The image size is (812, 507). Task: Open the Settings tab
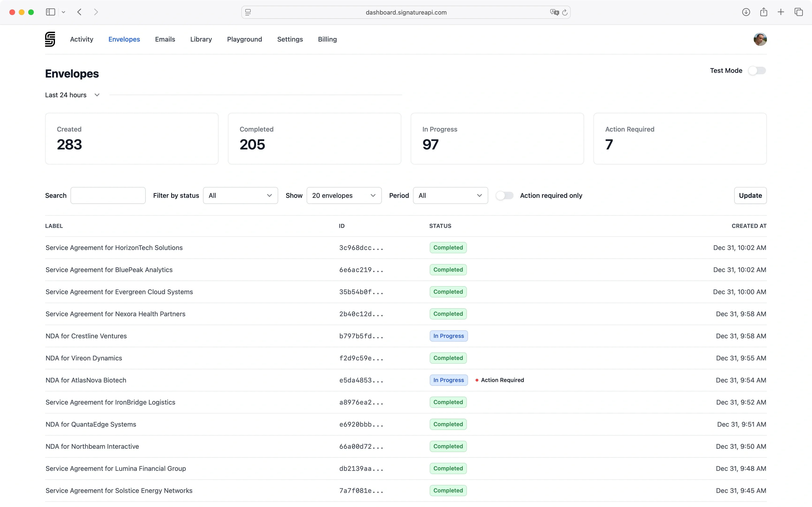[x=290, y=39]
